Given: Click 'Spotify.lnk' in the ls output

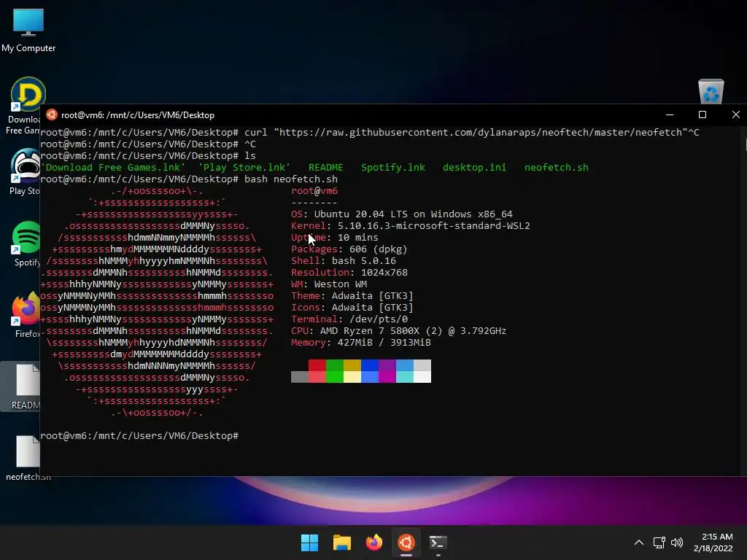Looking at the screenshot, I should 393,168.
